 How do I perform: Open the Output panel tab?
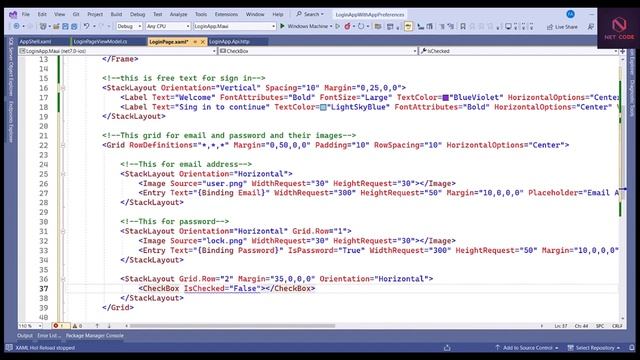click(x=25, y=336)
